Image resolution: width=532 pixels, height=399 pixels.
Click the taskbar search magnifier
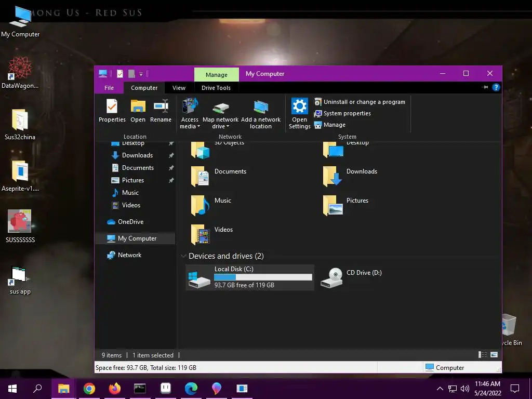click(x=37, y=388)
